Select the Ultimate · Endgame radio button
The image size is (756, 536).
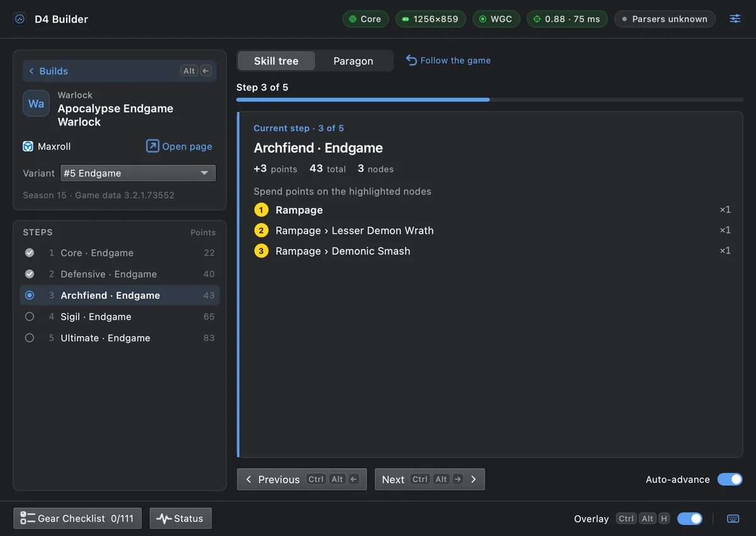30,338
